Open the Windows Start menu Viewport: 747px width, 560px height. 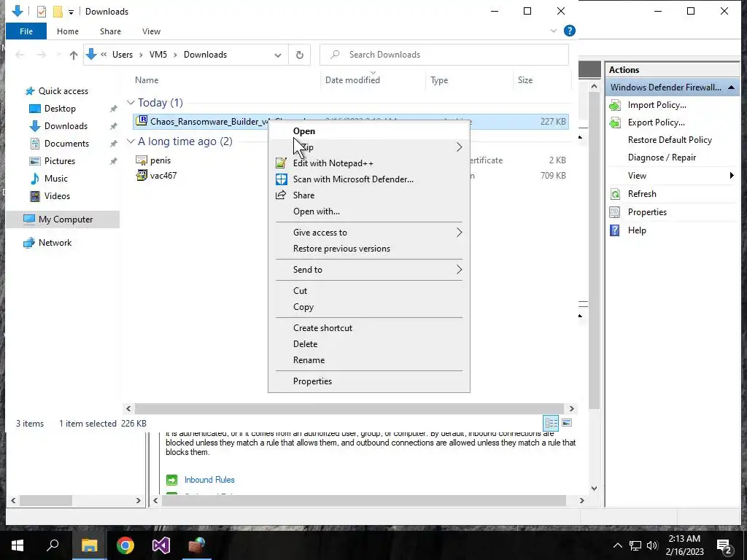(x=18, y=545)
